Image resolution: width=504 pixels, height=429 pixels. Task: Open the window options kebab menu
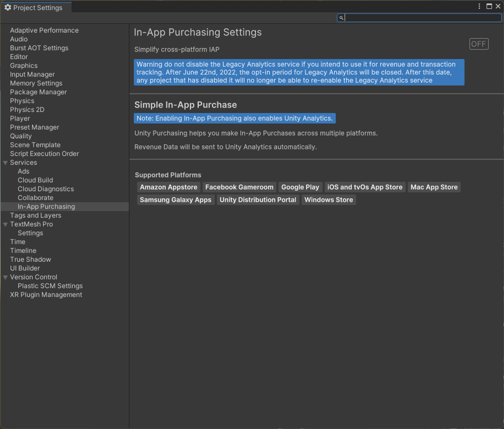click(479, 6)
